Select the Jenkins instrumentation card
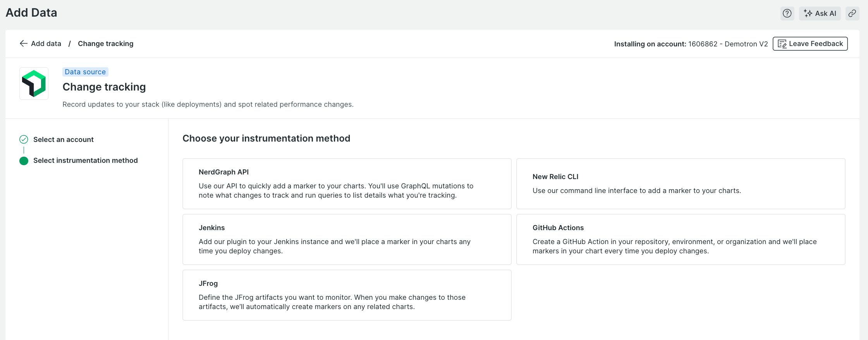 (x=347, y=239)
